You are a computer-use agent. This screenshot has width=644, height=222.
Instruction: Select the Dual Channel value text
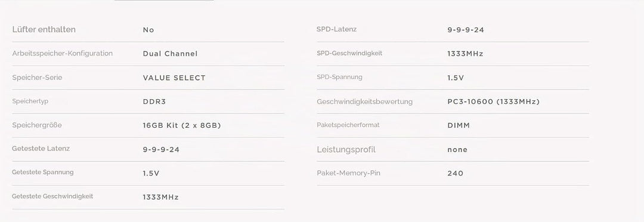click(x=170, y=54)
